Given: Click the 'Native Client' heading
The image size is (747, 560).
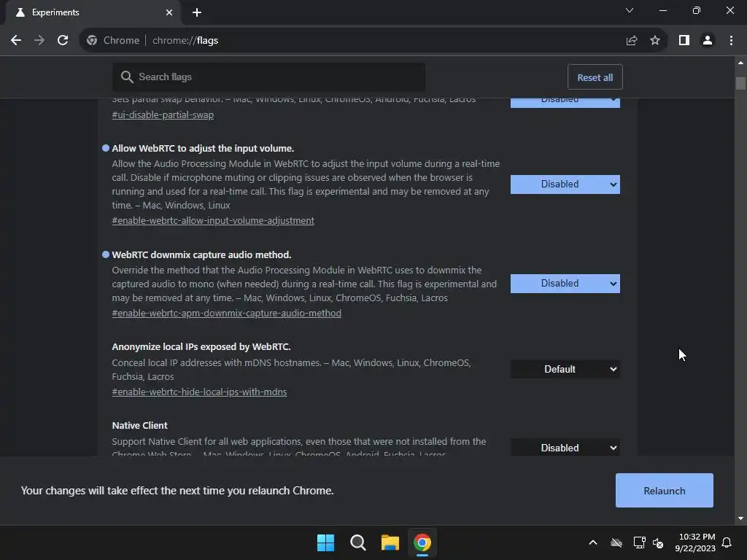Looking at the screenshot, I should point(139,425).
